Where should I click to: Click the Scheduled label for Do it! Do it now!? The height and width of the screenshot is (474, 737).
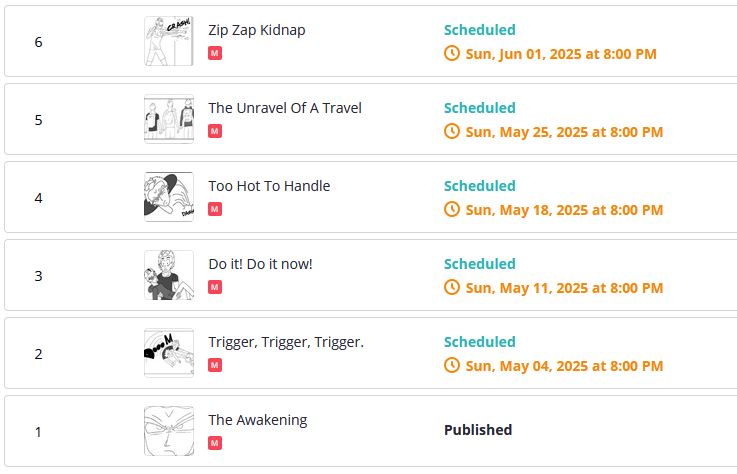tap(480, 264)
